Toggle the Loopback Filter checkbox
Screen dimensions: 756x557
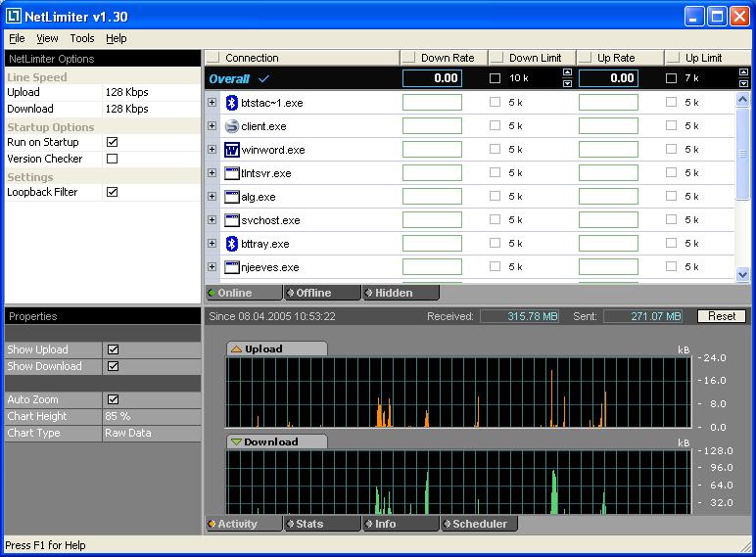[113, 192]
